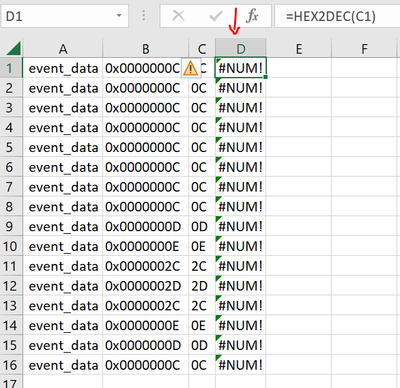Click the formula bar resize dots handle
Screen dimensions: 400x388
[x=144, y=15]
